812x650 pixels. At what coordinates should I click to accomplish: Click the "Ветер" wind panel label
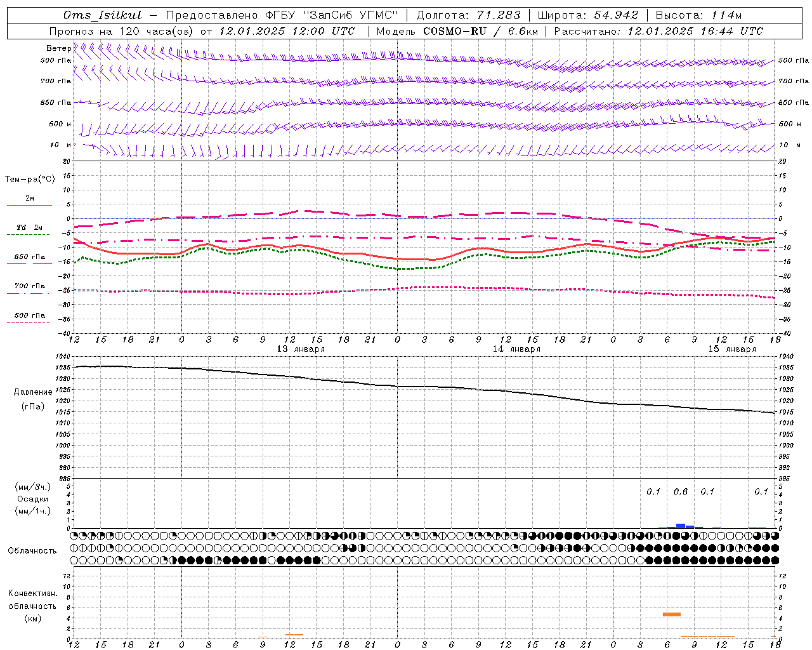58,48
